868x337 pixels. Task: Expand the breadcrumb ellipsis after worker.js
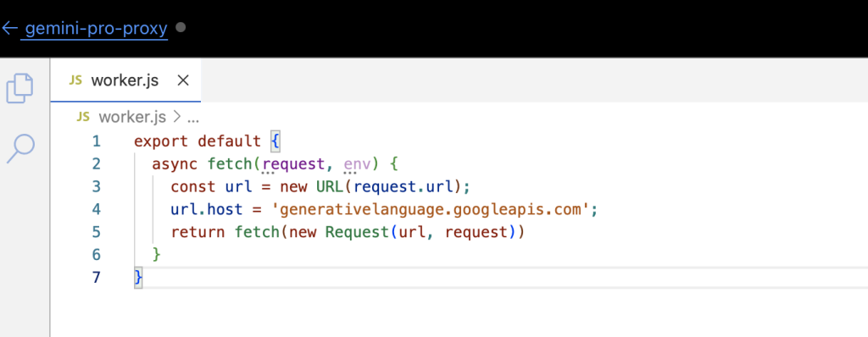click(x=193, y=119)
